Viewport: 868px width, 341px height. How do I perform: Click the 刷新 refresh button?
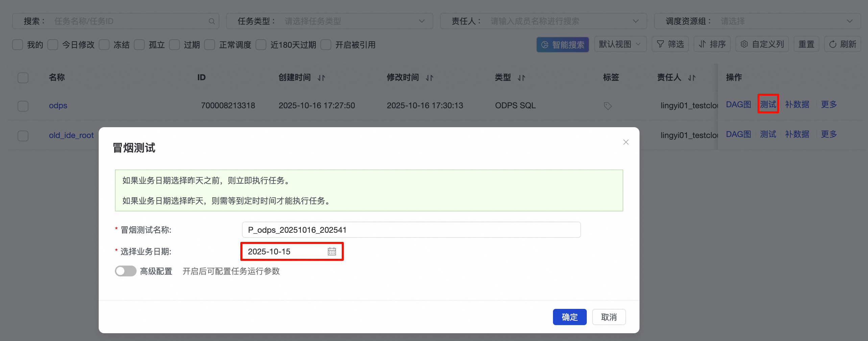click(x=843, y=44)
